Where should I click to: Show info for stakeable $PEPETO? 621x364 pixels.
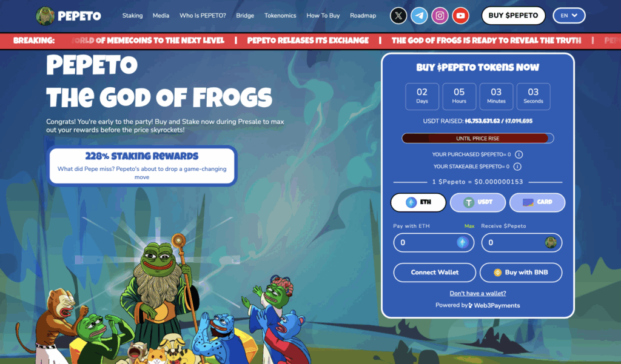coord(517,167)
